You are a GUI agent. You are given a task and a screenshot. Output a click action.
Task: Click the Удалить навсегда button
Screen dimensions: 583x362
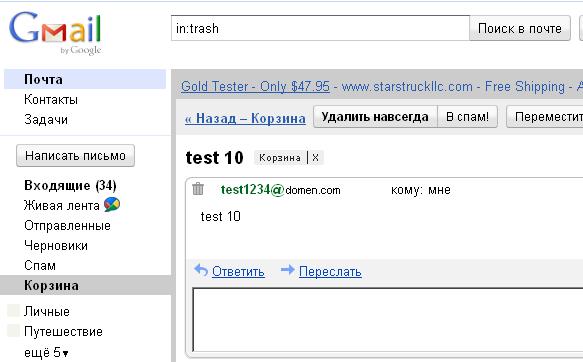375,117
